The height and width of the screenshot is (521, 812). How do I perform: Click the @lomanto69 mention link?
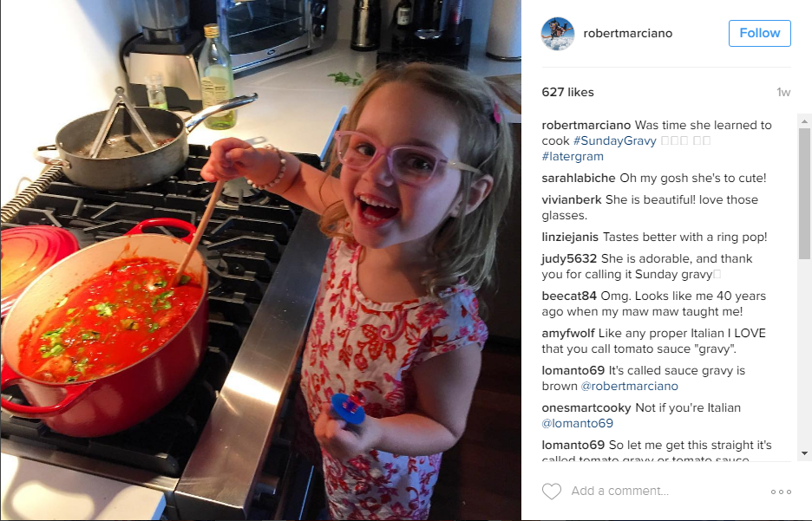[x=578, y=423]
